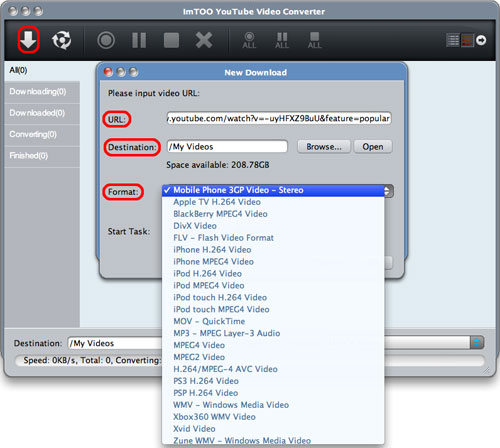Choose Xbox360 WMV Video format

[273, 417]
